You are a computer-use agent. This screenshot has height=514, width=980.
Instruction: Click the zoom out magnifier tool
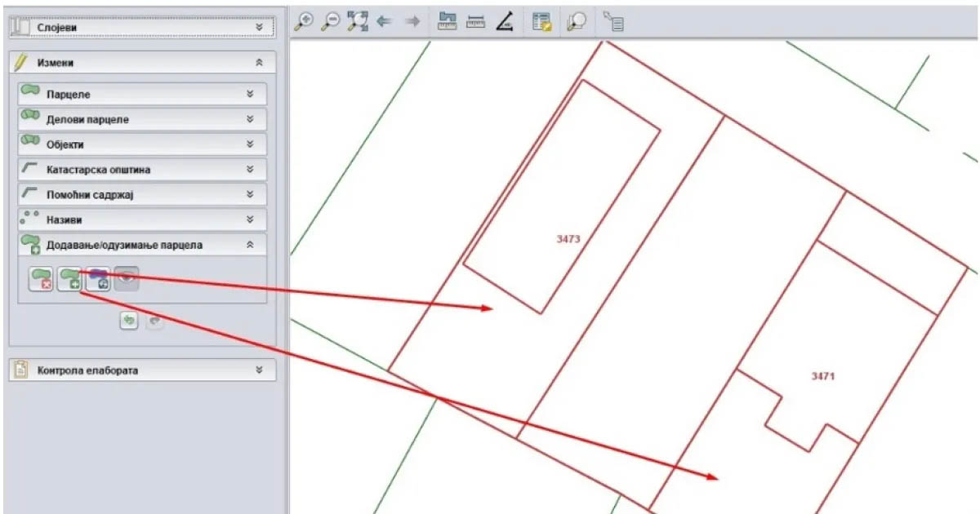point(330,22)
